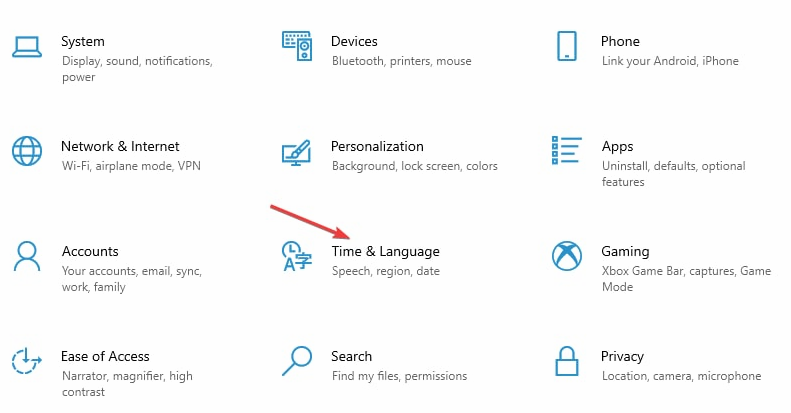Select the Accounts category title
Viewport: 791px width, 413px height.
click(90, 251)
